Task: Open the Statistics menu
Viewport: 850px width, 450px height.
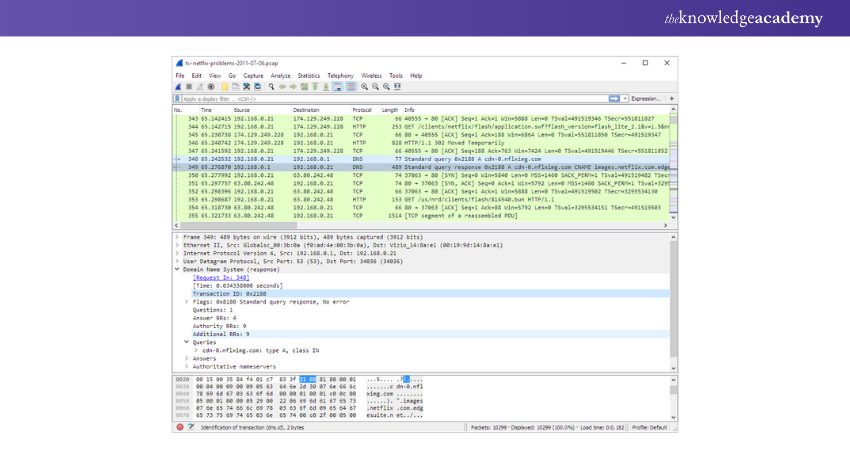Action: (x=308, y=75)
